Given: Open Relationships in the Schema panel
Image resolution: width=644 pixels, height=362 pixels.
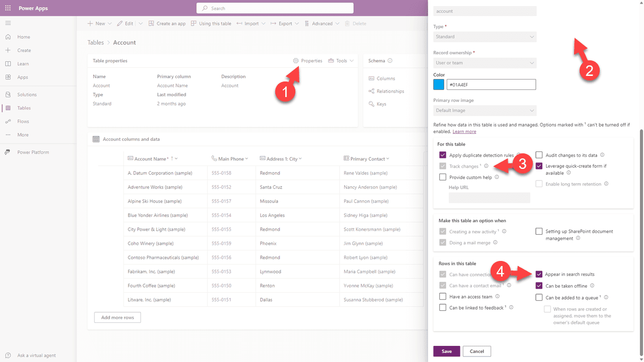Looking at the screenshot, I should 389,91.
